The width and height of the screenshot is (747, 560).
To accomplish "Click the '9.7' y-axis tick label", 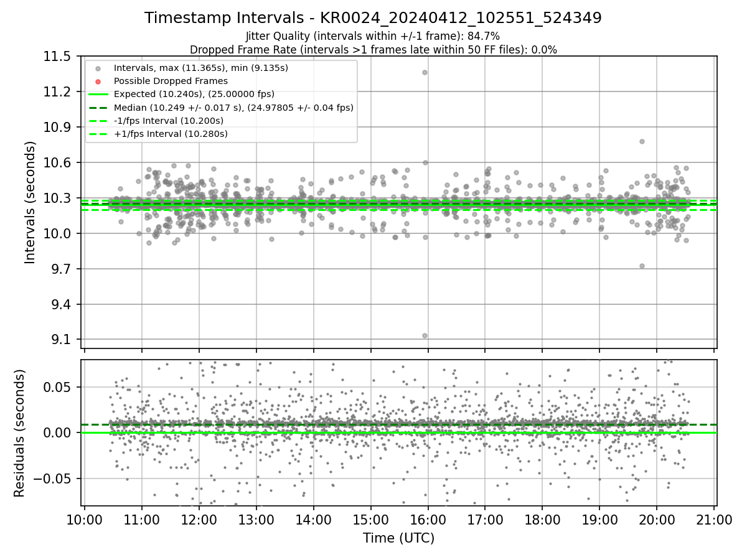I will click(x=62, y=269).
